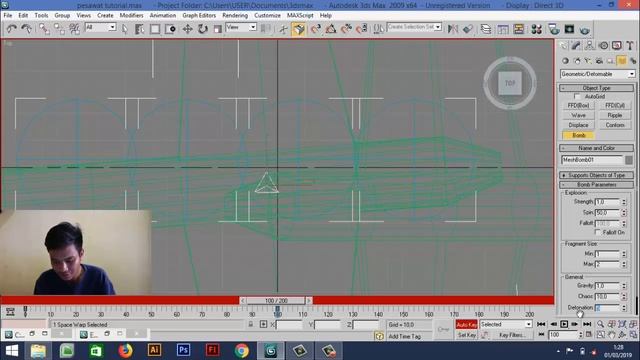The width and height of the screenshot is (640, 360).
Task: Click the Align tool icon
Action: coord(468,29)
